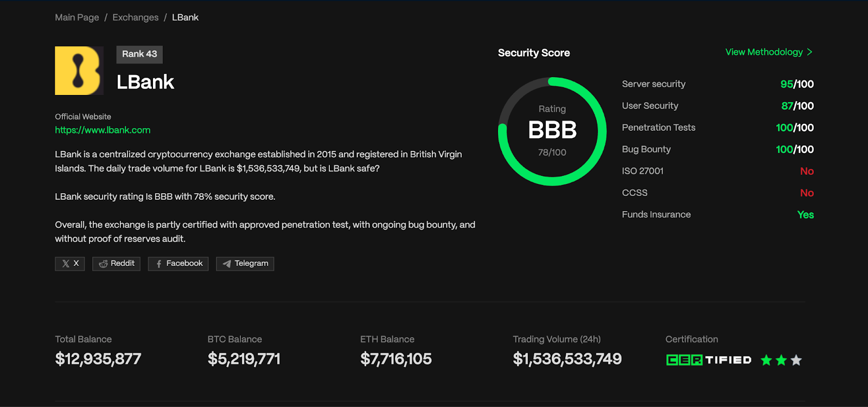Click the Security Score heading
Image resolution: width=868 pixels, height=407 pixels.
[x=534, y=53]
